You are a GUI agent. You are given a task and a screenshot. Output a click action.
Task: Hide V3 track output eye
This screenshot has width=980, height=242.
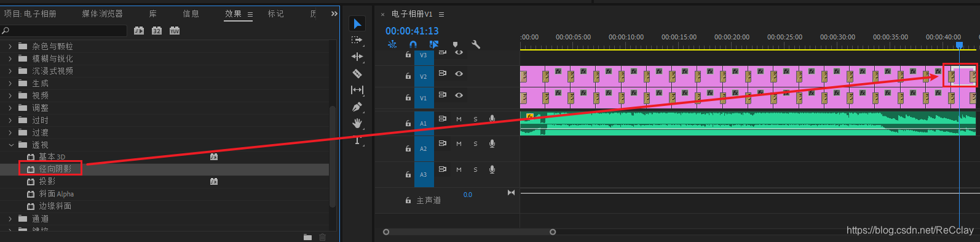(459, 52)
